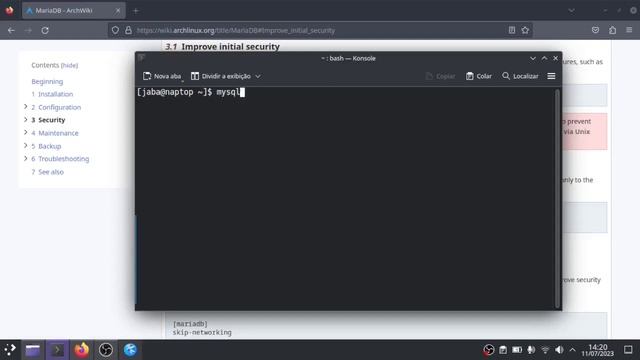Open OBS Studio from the taskbar
640x360 pixels.
click(106, 350)
